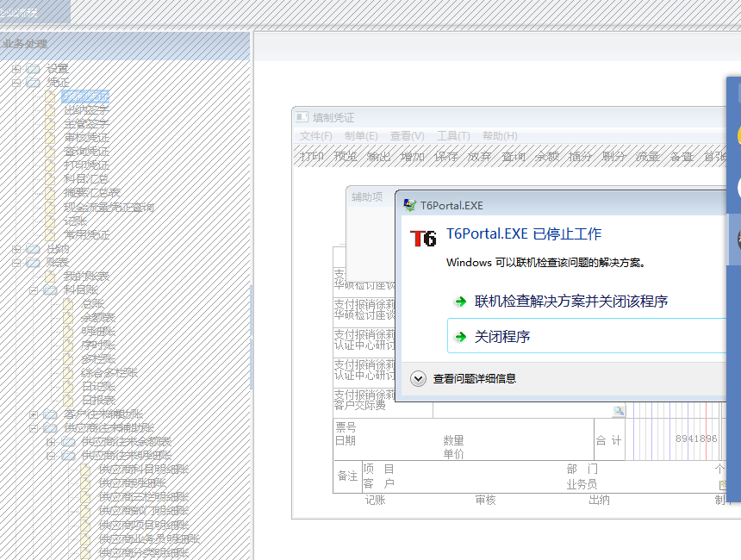
Task: Click the folder icon beside 出纳签字
Action: [51, 110]
